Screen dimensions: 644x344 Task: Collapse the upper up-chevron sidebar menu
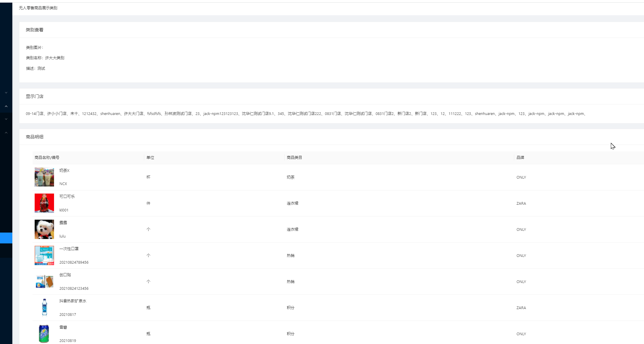pyautogui.click(x=6, y=106)
